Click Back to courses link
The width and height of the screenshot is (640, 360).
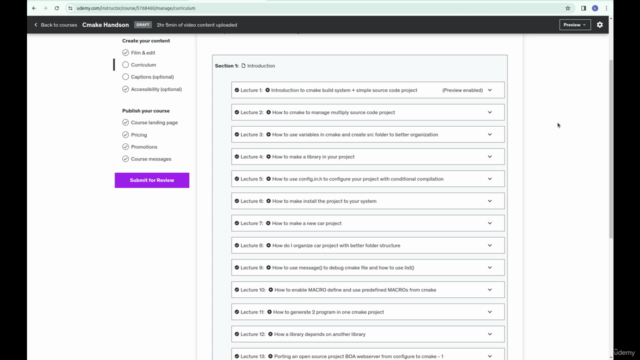click(x=56, y=25)
